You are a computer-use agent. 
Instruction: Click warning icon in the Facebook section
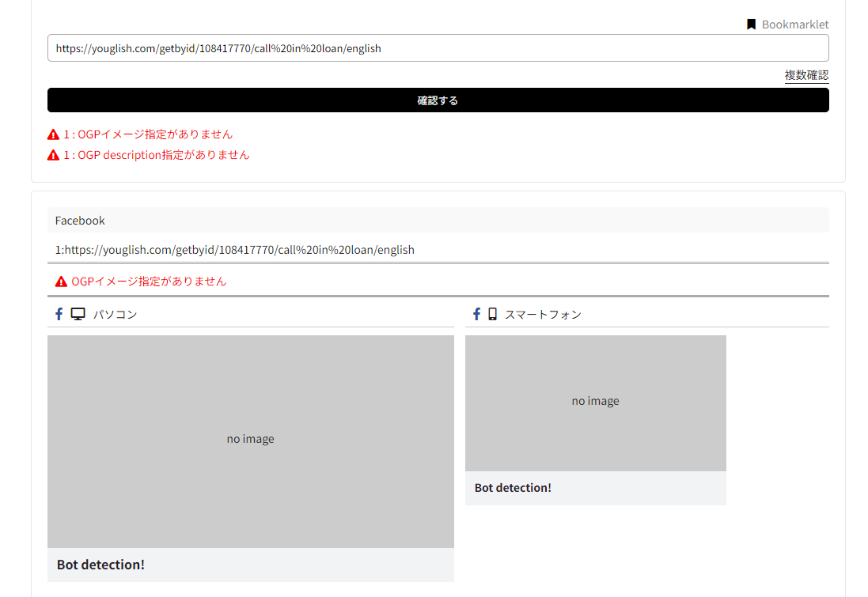(x=61, y=281)
